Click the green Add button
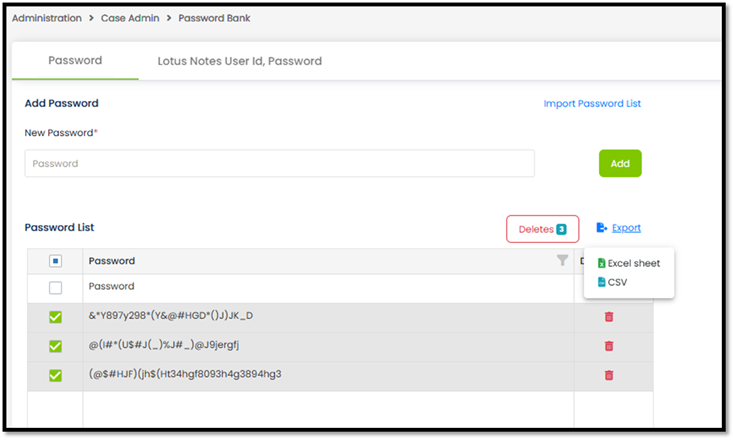734x440 pixels. coord(620,163)
